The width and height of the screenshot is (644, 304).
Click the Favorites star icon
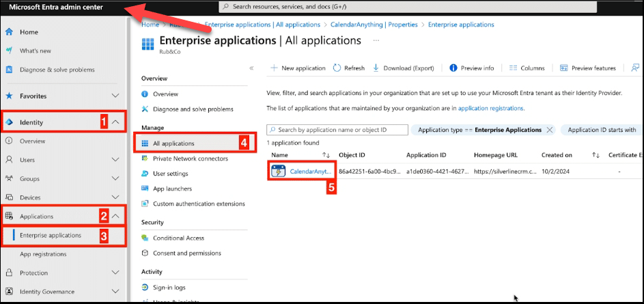pos(10,96)
